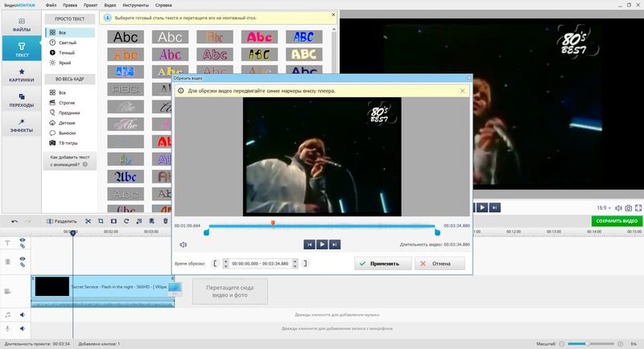Open the Правка menu
Image resolution: width=644 pixels, height=349 pixels.
coord(70,6)
